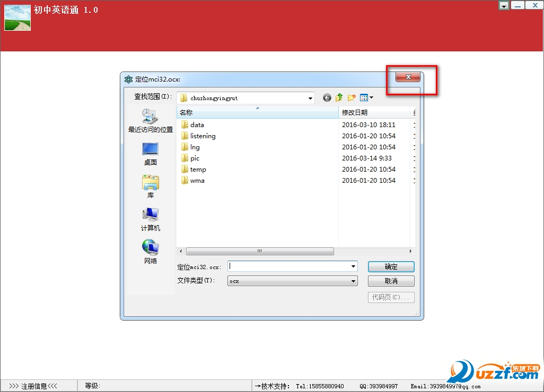Image resolution: width=544 pixels, height=392 pixels.
Task: Click the 等级 status bar field
Action: pos(164,386)
